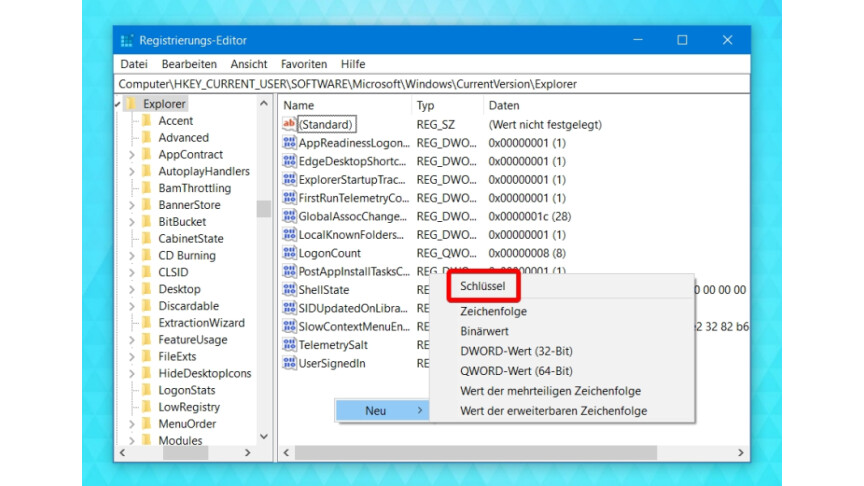
Task: Expand the AutoplayHandlers tree node
Action: (132, 172)
